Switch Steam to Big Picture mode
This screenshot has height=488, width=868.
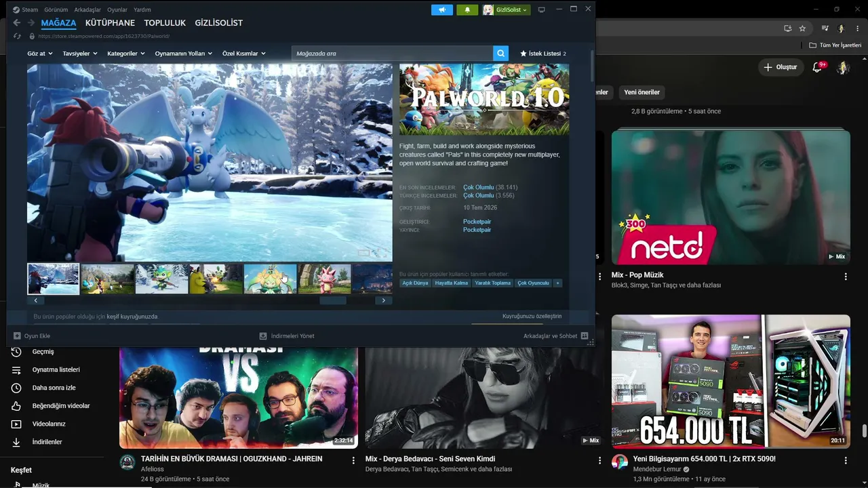pyautogui.click(x=541, y=9)
